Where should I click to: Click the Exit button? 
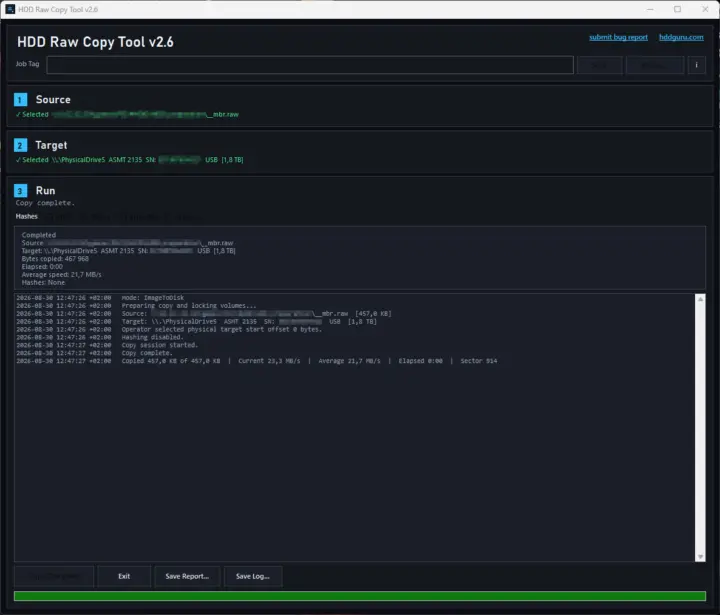[124, 576]
